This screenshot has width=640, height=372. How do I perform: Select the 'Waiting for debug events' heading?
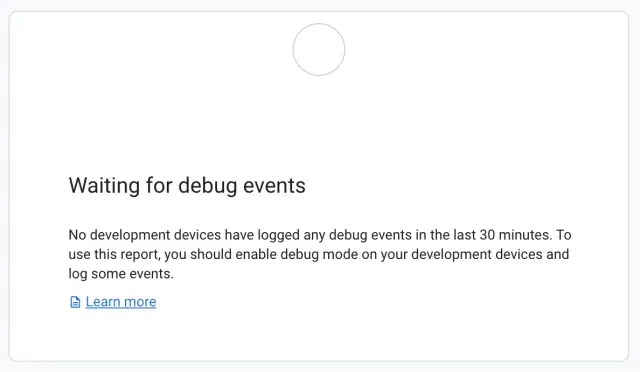click(x=187, y=186)
